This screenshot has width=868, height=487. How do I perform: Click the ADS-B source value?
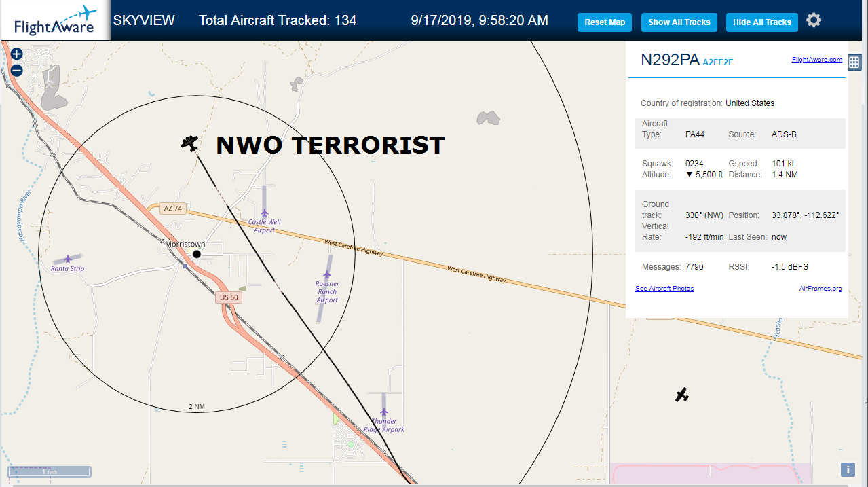point(784,134)
